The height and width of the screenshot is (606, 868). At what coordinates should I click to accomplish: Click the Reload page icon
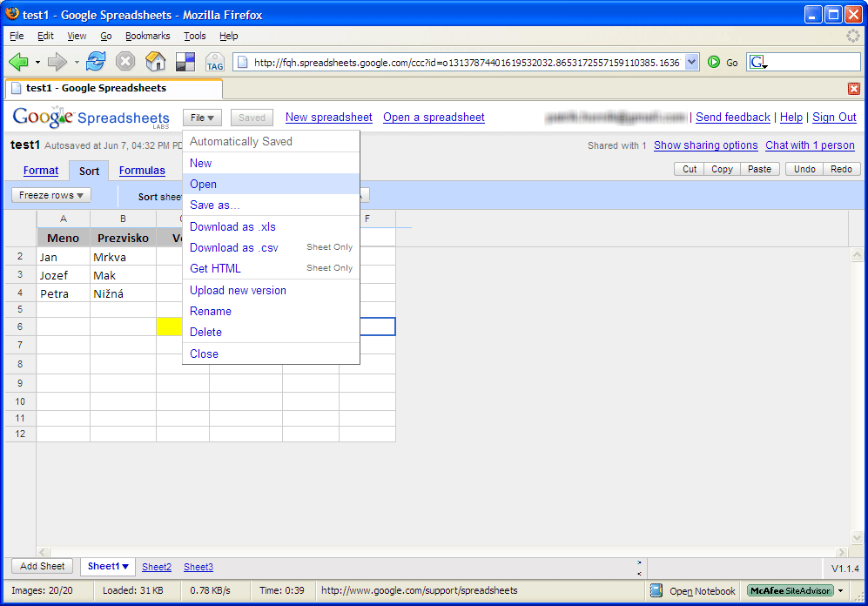point(96,62)
